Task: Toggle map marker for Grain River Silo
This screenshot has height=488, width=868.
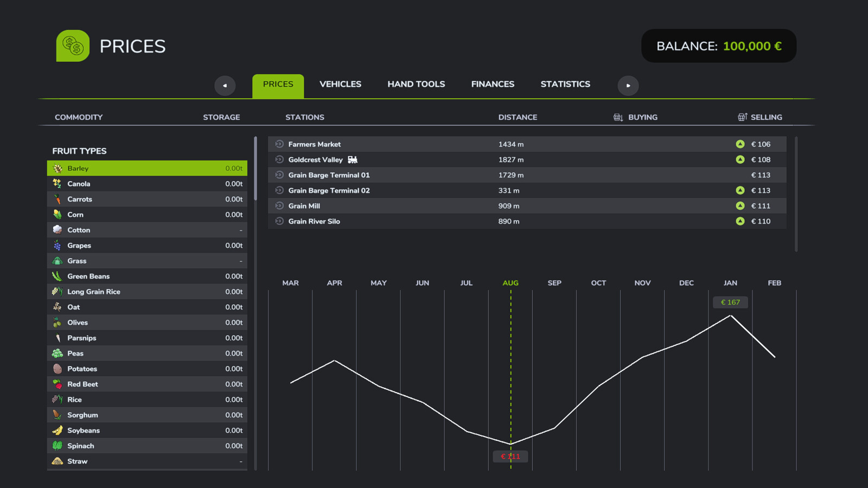Action: click(x=279, y=221)
